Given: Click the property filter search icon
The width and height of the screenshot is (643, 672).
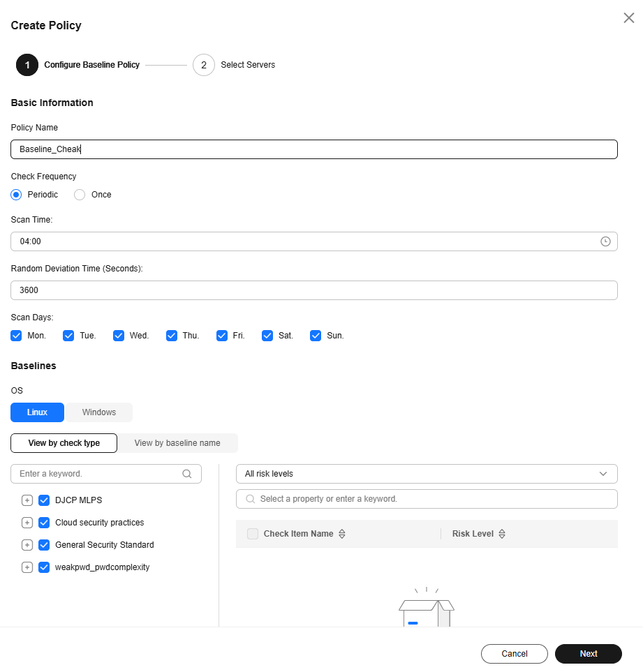Looking at the screenshot, I should coord(251,499).
